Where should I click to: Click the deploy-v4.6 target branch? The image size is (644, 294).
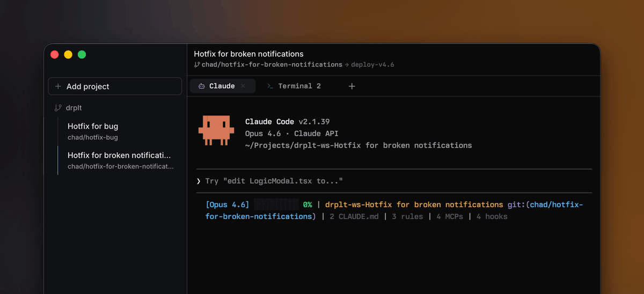(x=373, y=64)
